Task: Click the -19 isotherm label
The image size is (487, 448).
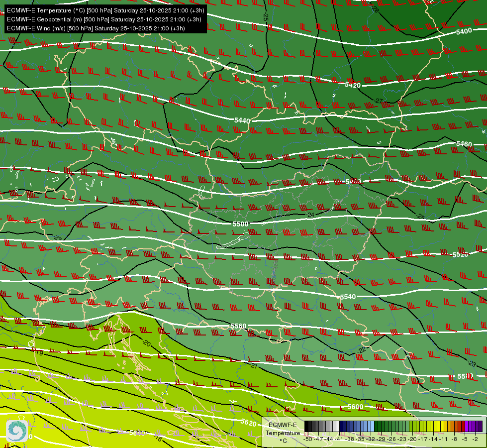Action: pyautogui.click(x=39, y=352)
